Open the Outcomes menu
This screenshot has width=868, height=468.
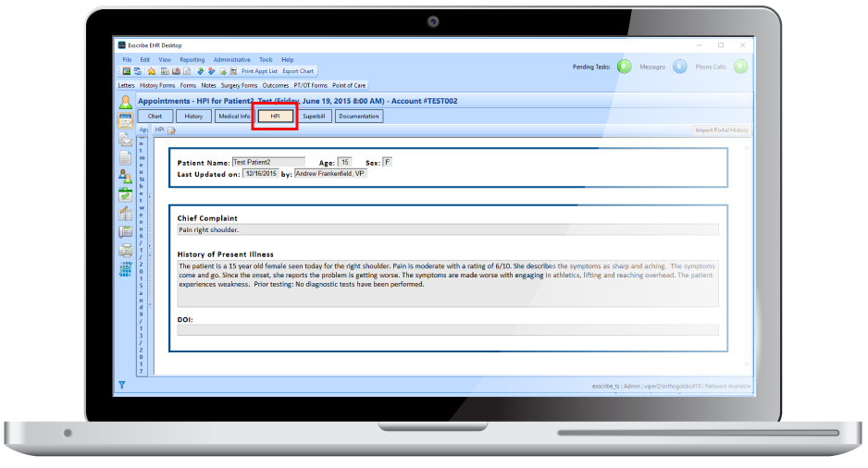coord(276,86)
